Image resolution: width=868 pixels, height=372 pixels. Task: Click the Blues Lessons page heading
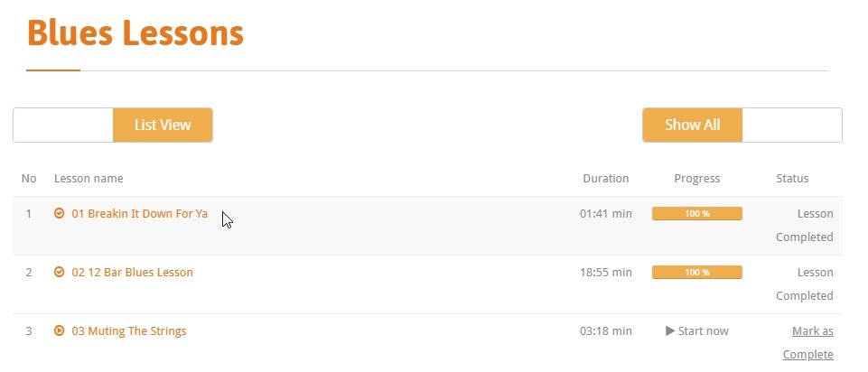135,33
